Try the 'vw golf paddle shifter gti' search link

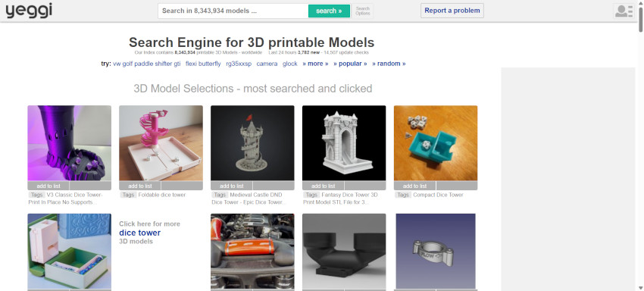(x=147, y=64)
